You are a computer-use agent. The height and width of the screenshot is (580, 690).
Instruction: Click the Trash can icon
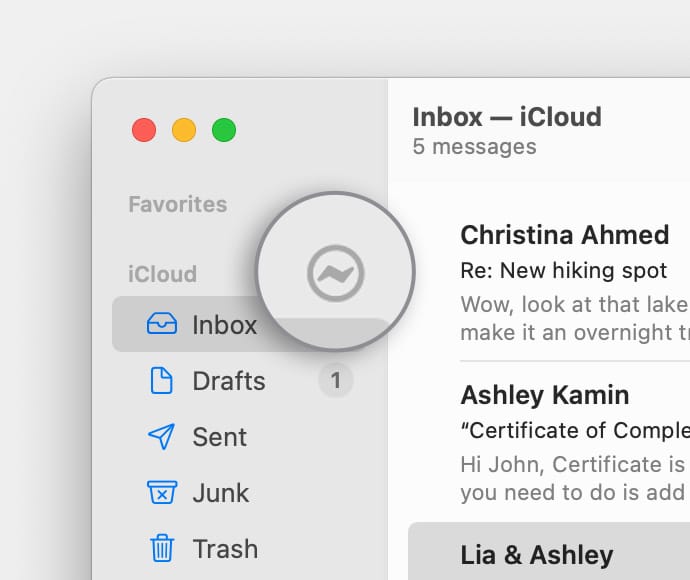pyautogui.click(x=161, y=549)
